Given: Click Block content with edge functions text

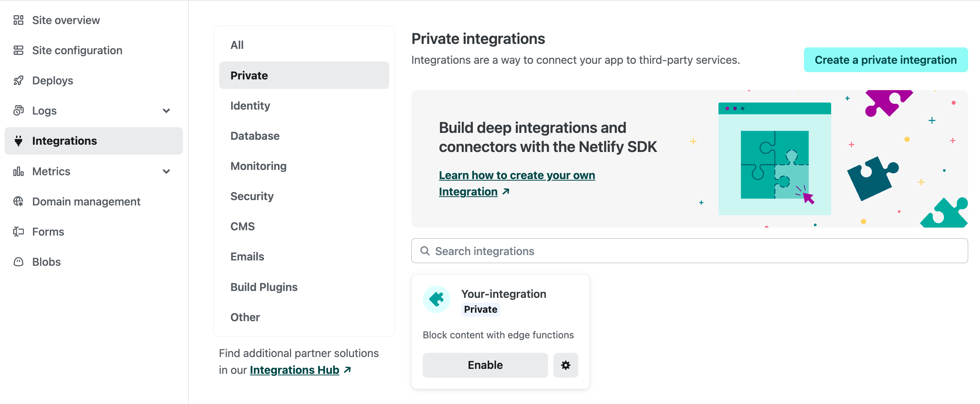Looking at the screenshot, I should point(498,335).
